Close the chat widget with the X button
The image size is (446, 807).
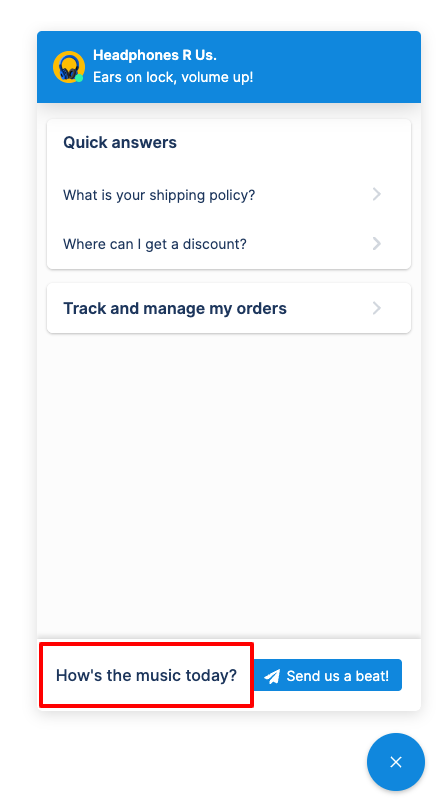click(x=396, y=762)
